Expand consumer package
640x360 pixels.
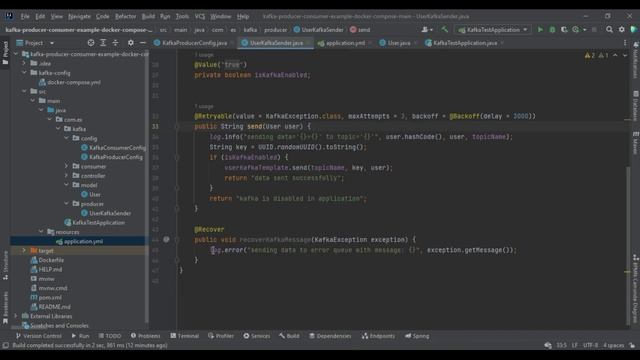click(67, 166)
